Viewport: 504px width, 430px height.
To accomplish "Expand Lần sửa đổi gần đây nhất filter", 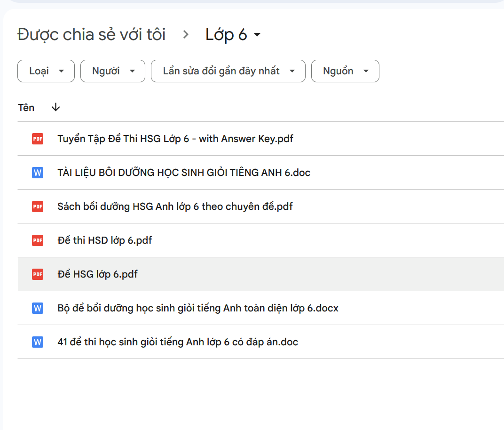I will pos(228,71).
